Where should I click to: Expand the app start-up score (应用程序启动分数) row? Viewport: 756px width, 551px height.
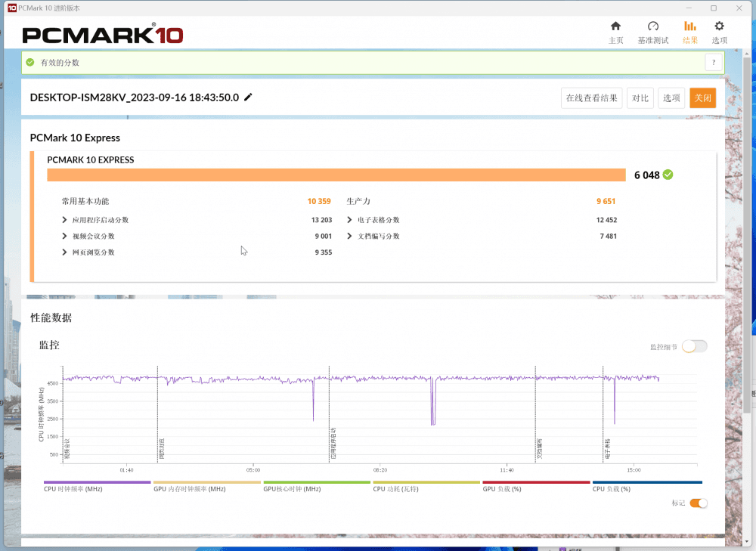tap(65, 220)
